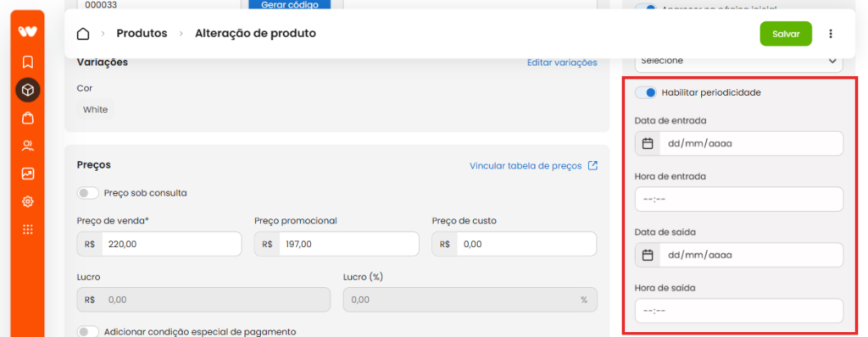
Task: Open the three-dot more options menu
Action: tap(831, 34)
